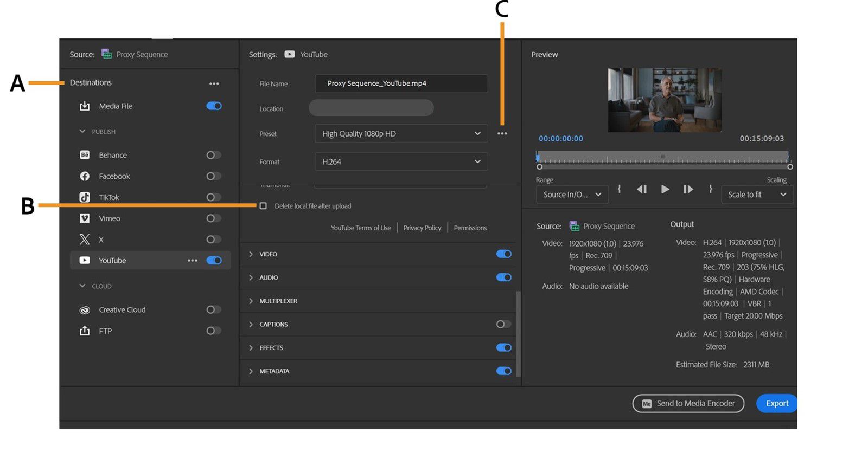Select the Behance icon in Publish list
This screenshot has width=868, height=459.
85,155
